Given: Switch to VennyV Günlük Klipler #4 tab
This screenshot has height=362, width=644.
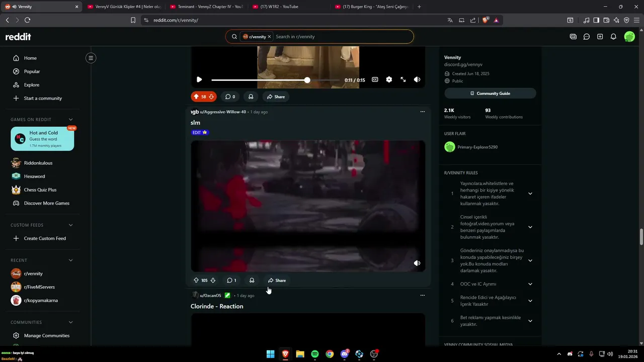Looking at the screenshot, I should [x=124, y=7].
